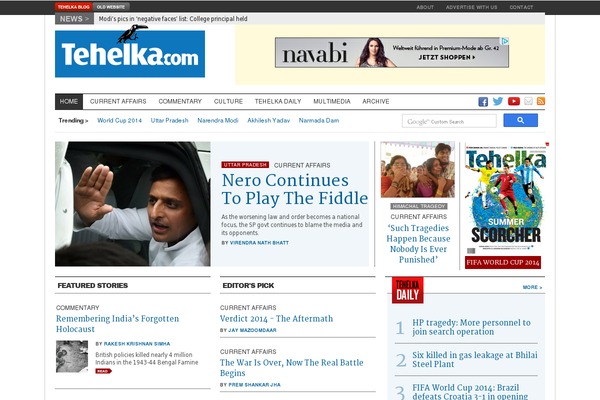600x400 pixels.
Task: Open the Culture menu
Action: [x=228, y=101]
